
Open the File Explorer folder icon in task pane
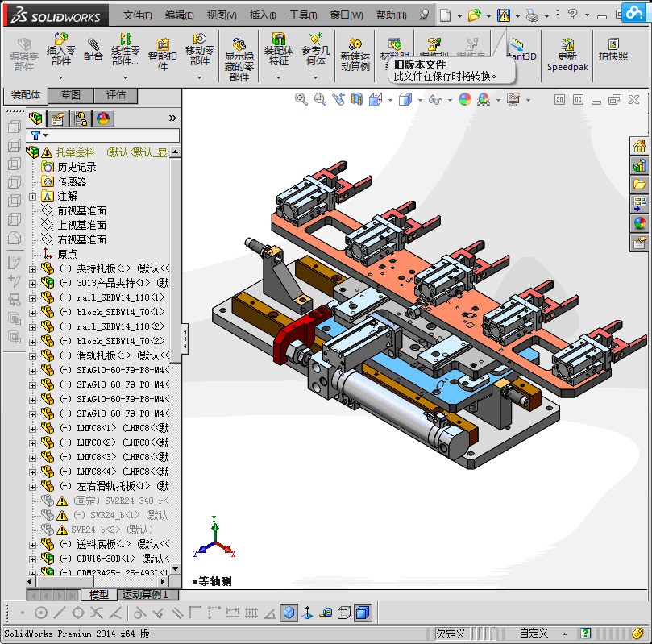point(640,185)
